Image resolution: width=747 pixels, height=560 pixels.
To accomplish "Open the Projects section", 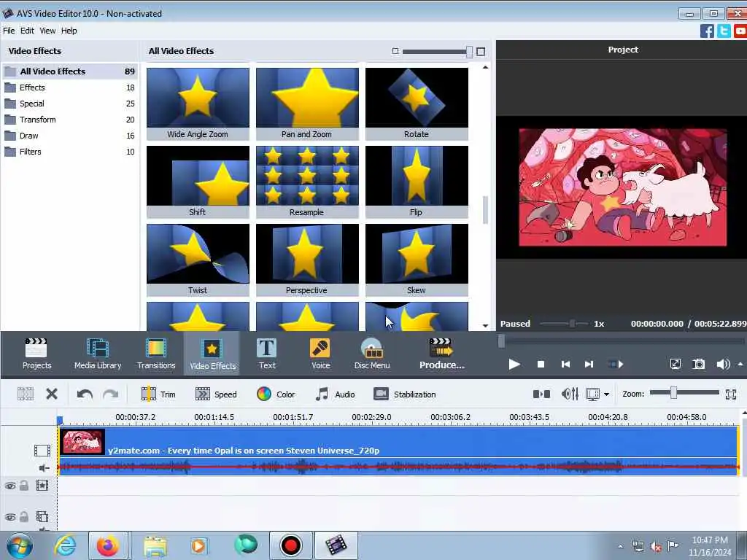I will click(36, 354).
